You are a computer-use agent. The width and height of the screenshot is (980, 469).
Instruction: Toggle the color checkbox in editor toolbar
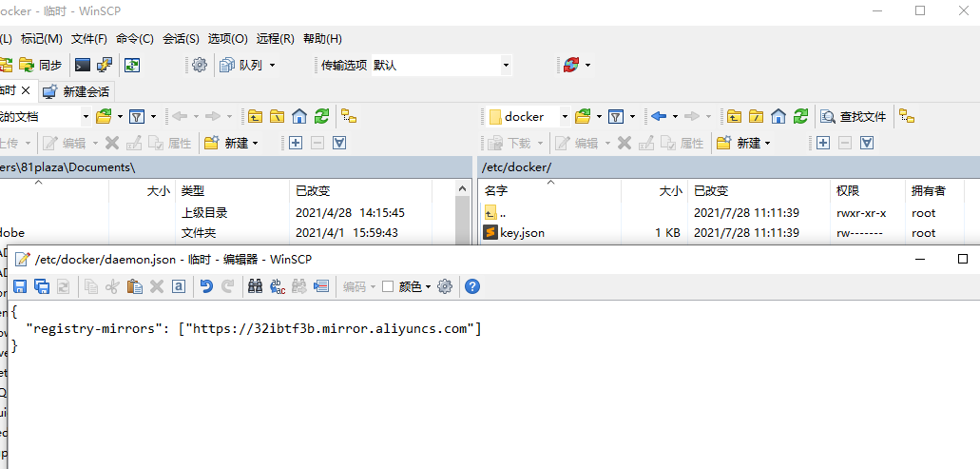[388, 286]
